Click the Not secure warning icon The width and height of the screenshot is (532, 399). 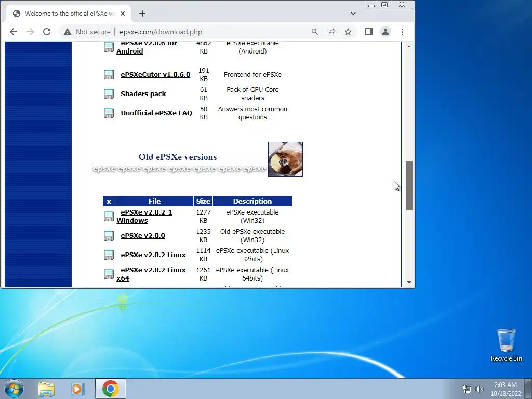click(68, 32)
